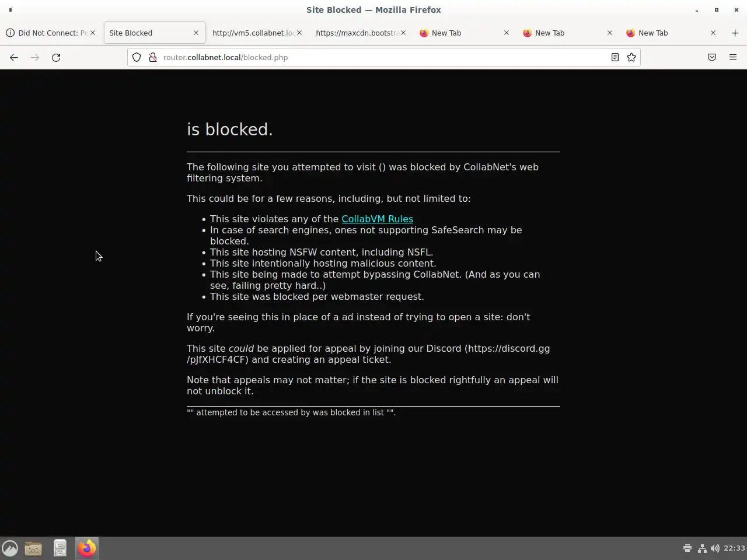Click Firefox icon in the taskbar

(x=87, y=548)
